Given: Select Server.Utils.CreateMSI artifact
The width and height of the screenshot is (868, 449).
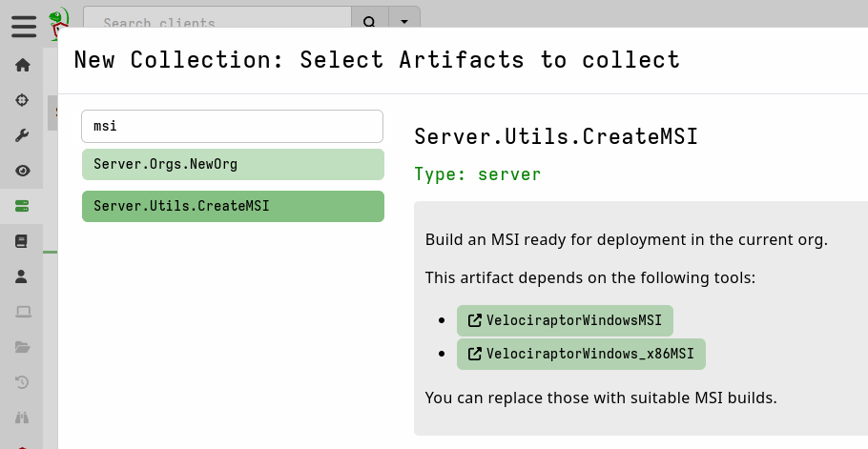Looking at the screenshot, I should (x=233, y=206).
